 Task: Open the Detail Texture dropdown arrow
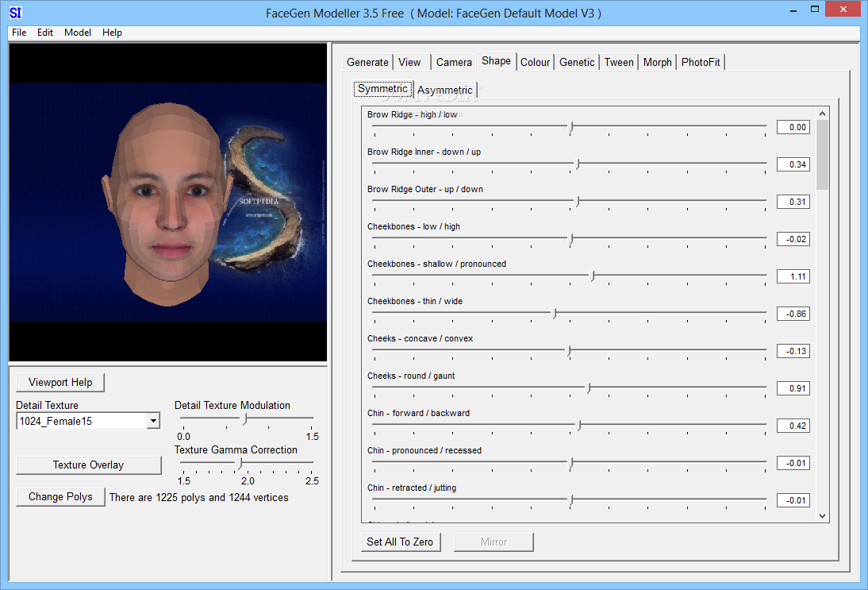point(153,421)
